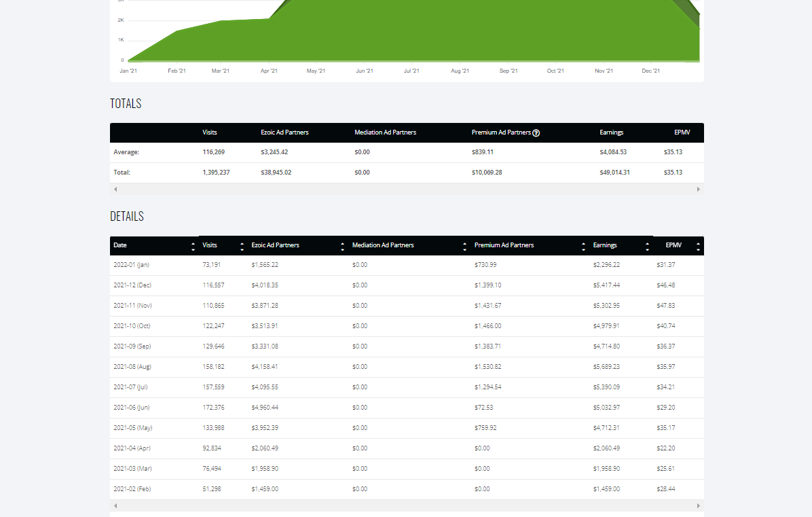Screen dimensions: 812x517
Task: Click the Average row label in Totals
Action: pyautogui.click(x=126, y=152)
